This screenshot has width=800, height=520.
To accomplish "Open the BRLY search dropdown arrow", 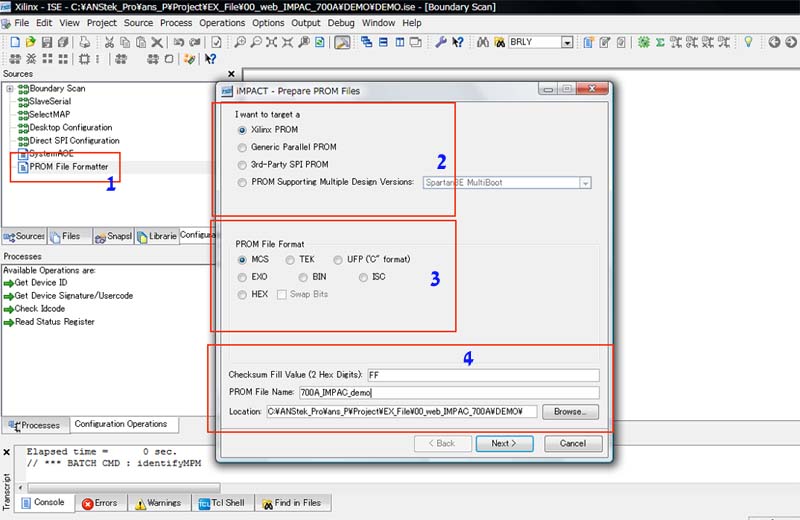I will click(x=567, y=42).
